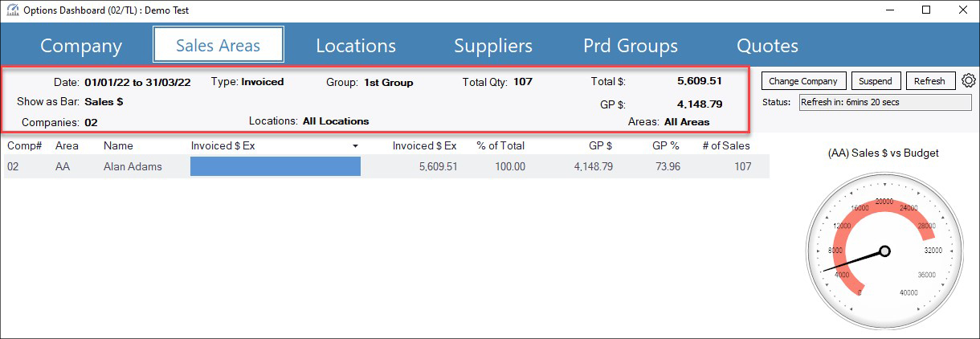Click the Suspend button

coord(875,81)
